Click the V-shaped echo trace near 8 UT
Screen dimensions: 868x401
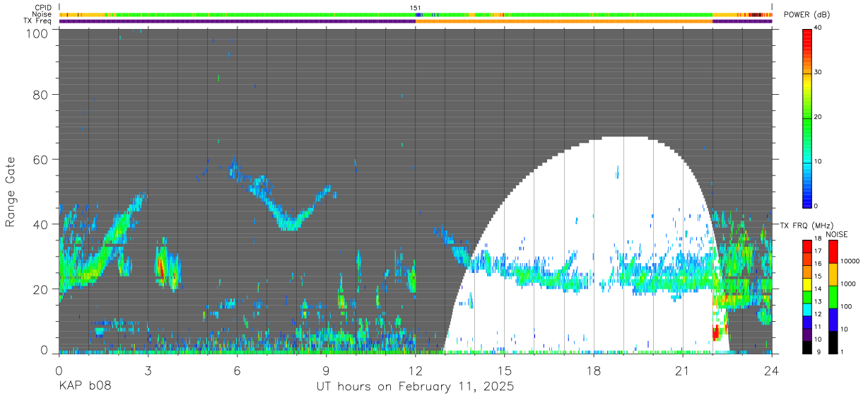pos(291,207)
